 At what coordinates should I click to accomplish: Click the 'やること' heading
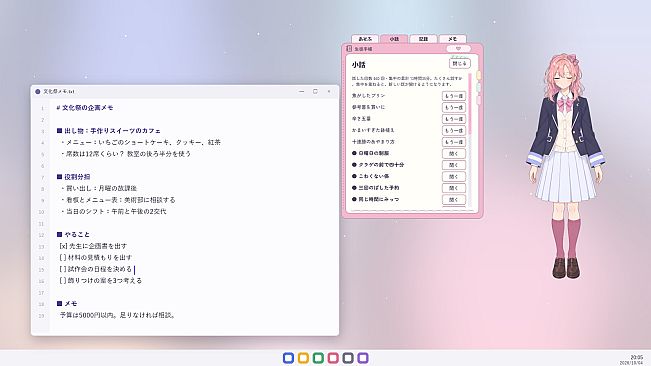pyautogui.click(x=73, y=234)
